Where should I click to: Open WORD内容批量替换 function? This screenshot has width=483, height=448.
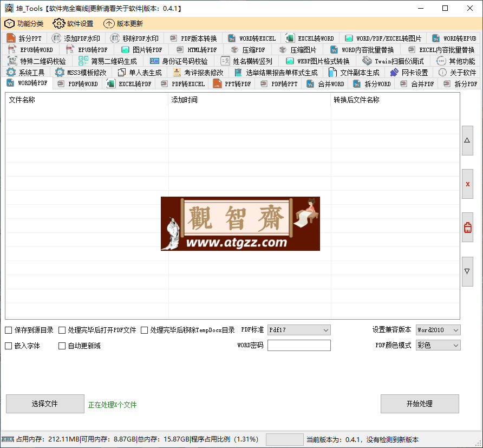click(362, 50)
